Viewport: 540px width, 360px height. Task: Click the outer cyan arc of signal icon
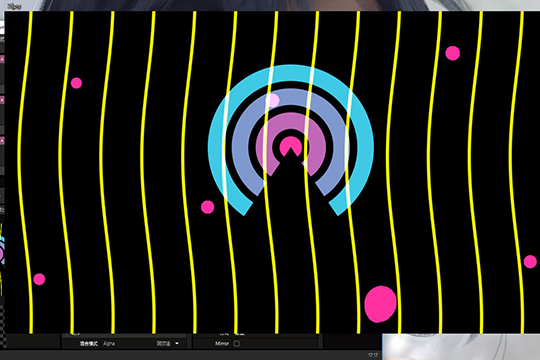coord(291,72)
